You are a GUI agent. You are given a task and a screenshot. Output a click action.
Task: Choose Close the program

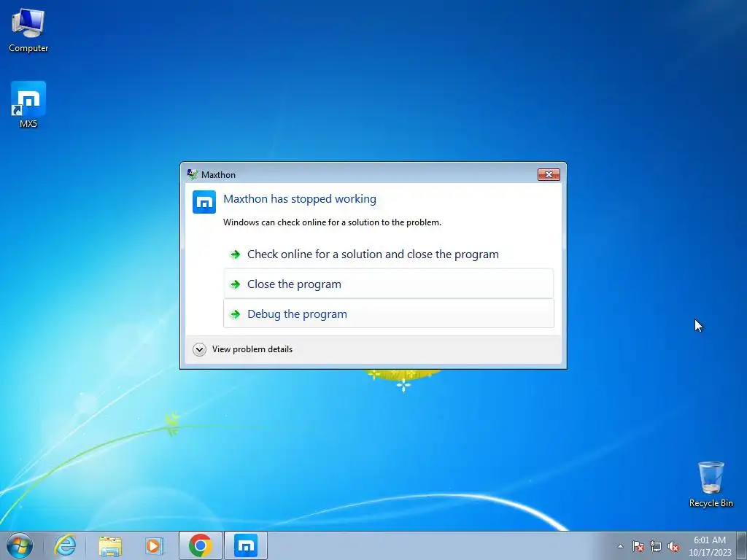coord(388,284)
